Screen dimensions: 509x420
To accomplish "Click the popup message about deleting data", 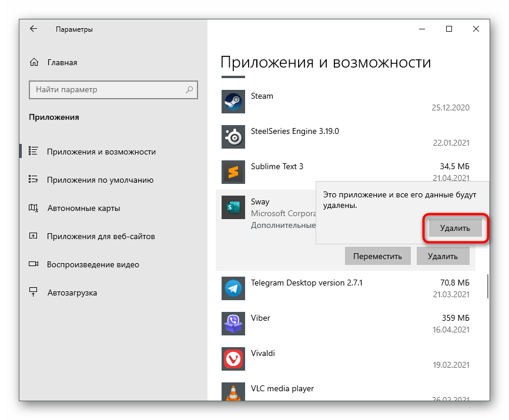I will (x=400, y=200).
